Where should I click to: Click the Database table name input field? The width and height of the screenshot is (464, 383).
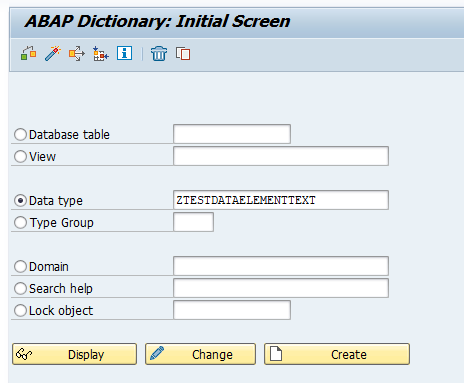(232, 134)
